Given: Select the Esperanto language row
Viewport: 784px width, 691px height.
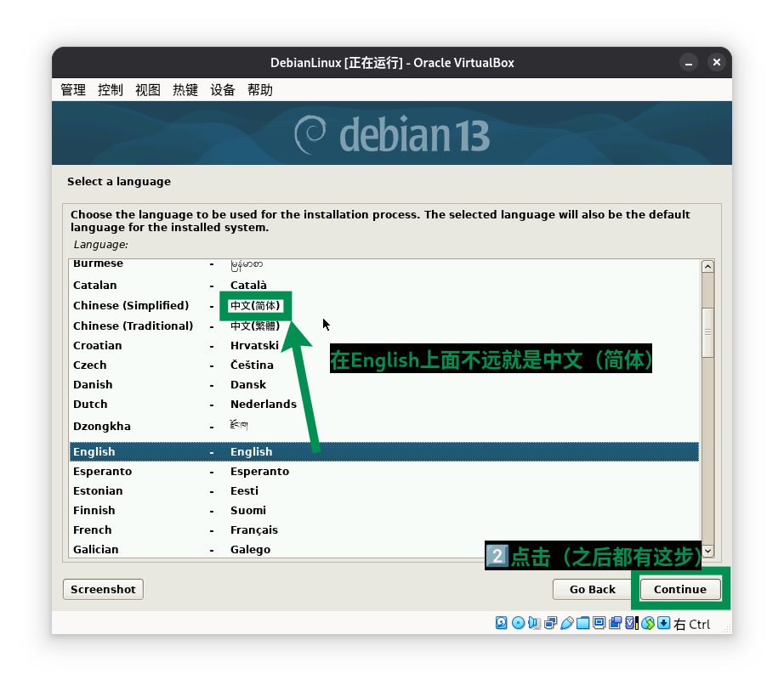Looking at the screenshot, I should click(384, 471).
